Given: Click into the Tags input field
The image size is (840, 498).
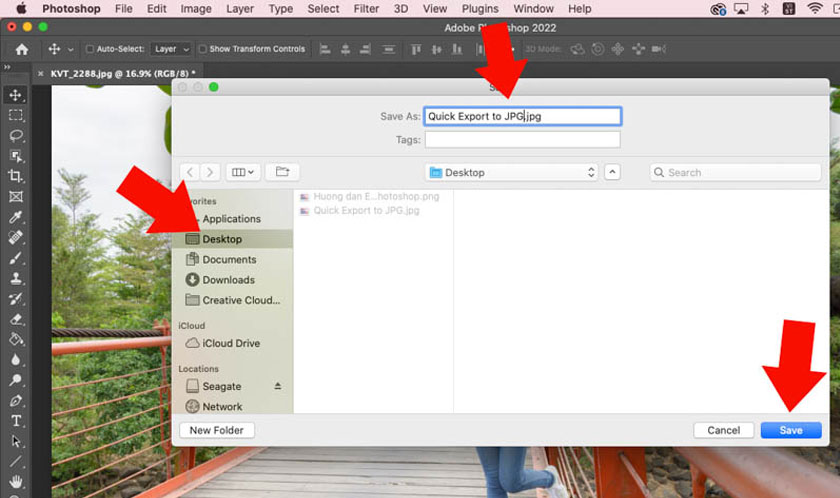Looking at the screenshot, I should coord(522,140).
